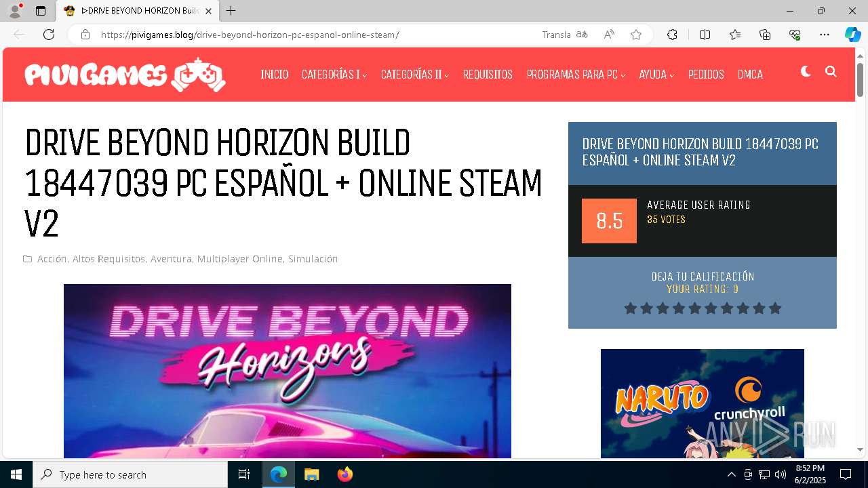868x488 pixels.
Task: Add page to favorites star icon
Action: pyautogui.click(x=636, y=35)
